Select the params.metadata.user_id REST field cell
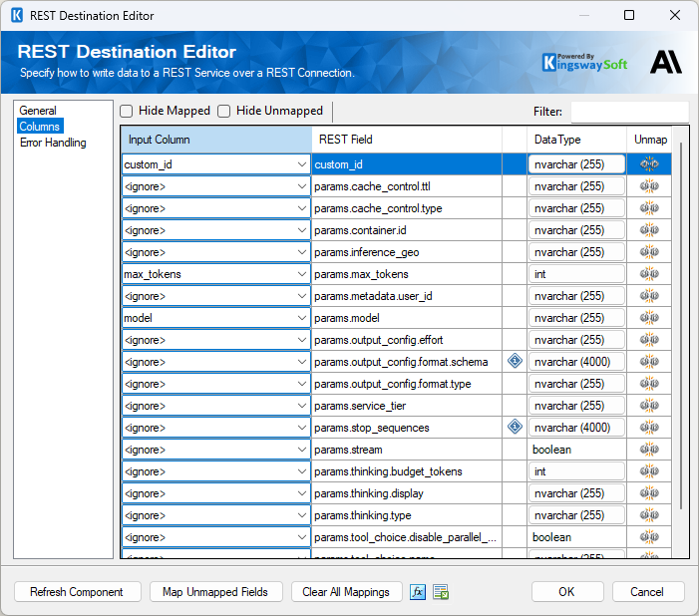The height and width of the screenshot is (616, 699). 407,296
